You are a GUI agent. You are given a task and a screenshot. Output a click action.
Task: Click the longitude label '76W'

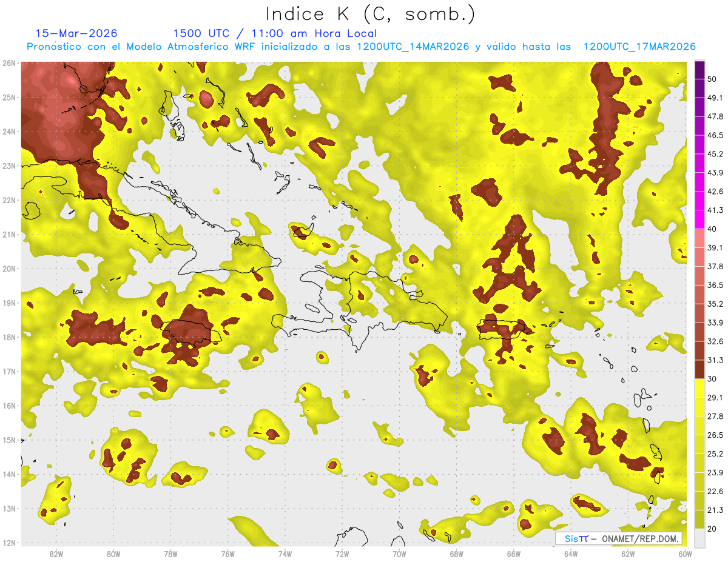[x=228, y=554]
